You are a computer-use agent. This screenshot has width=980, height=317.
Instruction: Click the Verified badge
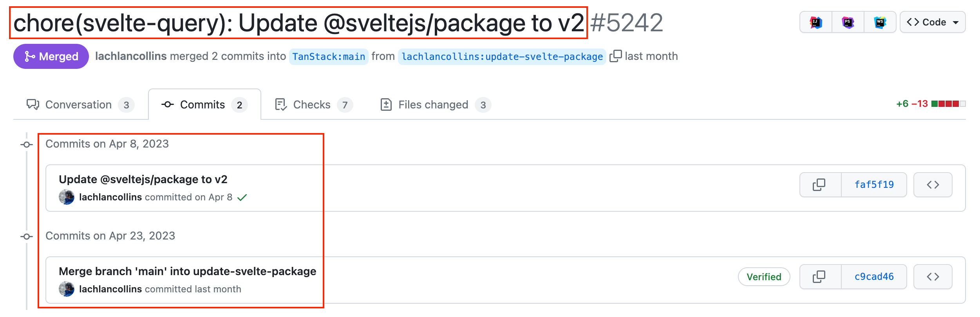(764, 277)
